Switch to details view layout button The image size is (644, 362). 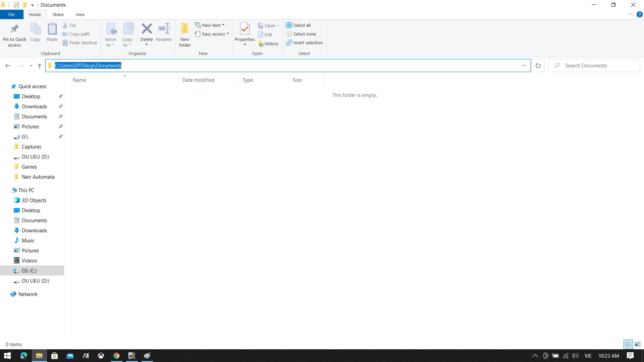(x=628, y=344)
